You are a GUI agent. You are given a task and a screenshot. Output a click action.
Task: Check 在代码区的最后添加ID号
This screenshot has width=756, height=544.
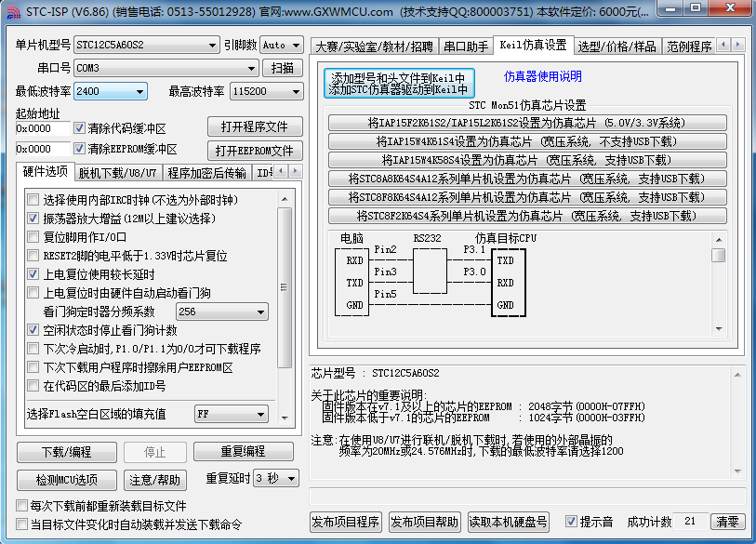pos(33,386)
